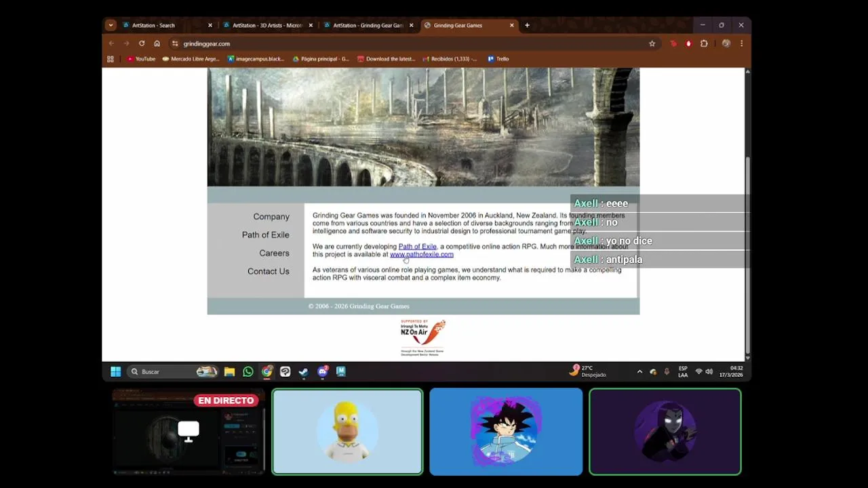
Task: Open the tab search dropdown arrow
Action: pos(111,25)
